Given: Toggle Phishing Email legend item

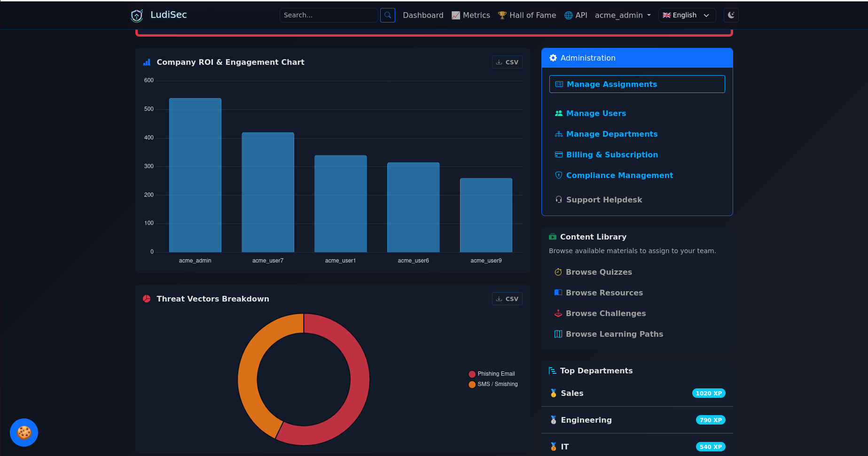Looking at the screenshot, I should click(492, 374).
